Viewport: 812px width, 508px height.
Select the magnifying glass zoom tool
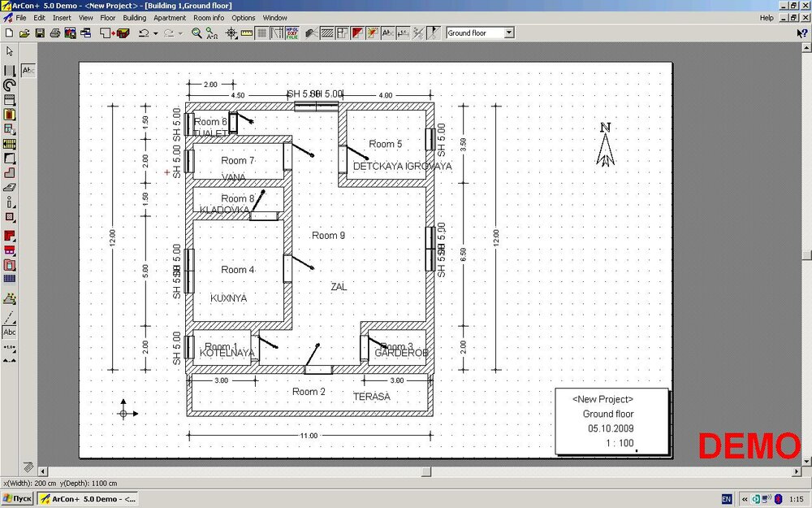pyautogui.click(x=197, y=33)
